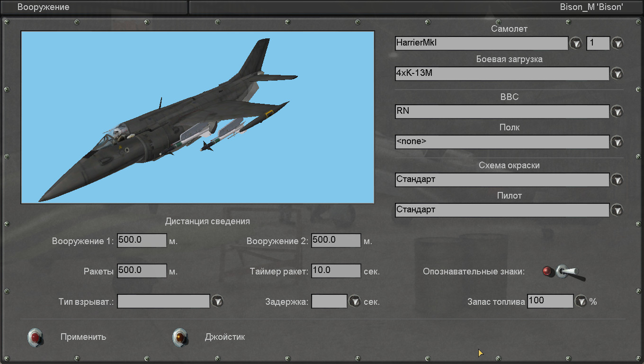644x364 pixels.
Task: Click the Ракеты distance field
Action: pyautogui.click(x=142, y=271)
